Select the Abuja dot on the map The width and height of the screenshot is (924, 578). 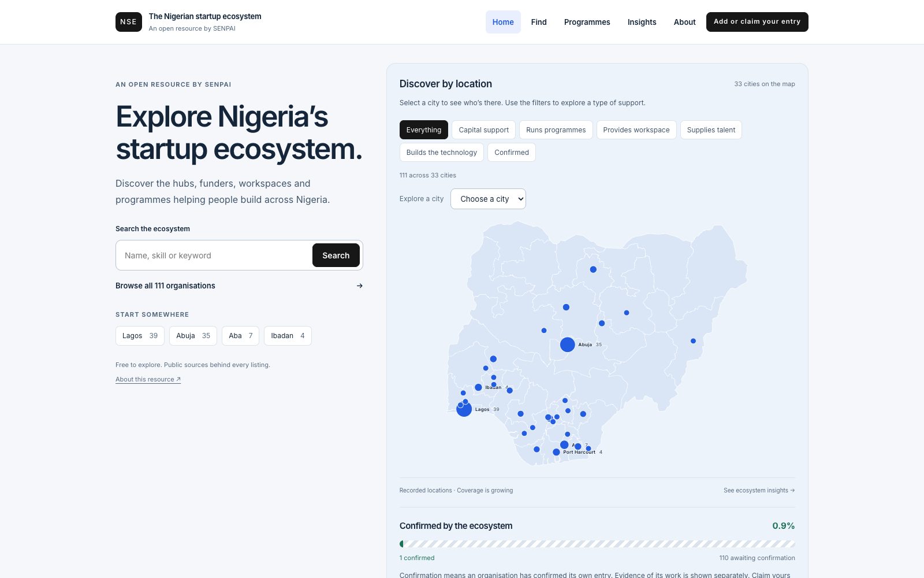point(567,344)
